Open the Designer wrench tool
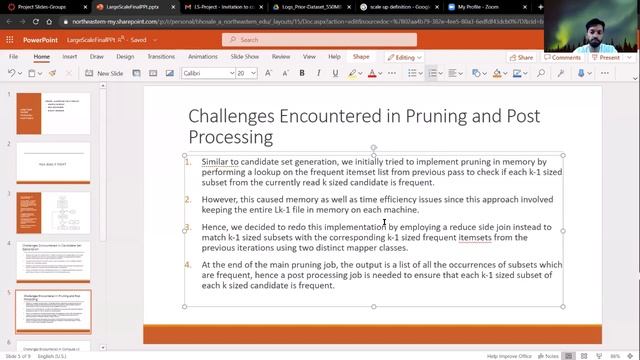 pos(561,73)
